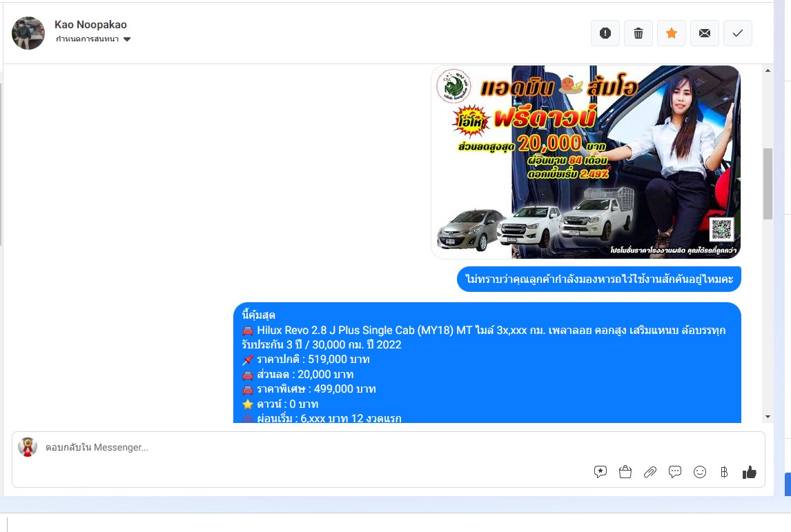Click the chat scrollbar thumb
Screen dimensions: 791x532
click(768, 184)
